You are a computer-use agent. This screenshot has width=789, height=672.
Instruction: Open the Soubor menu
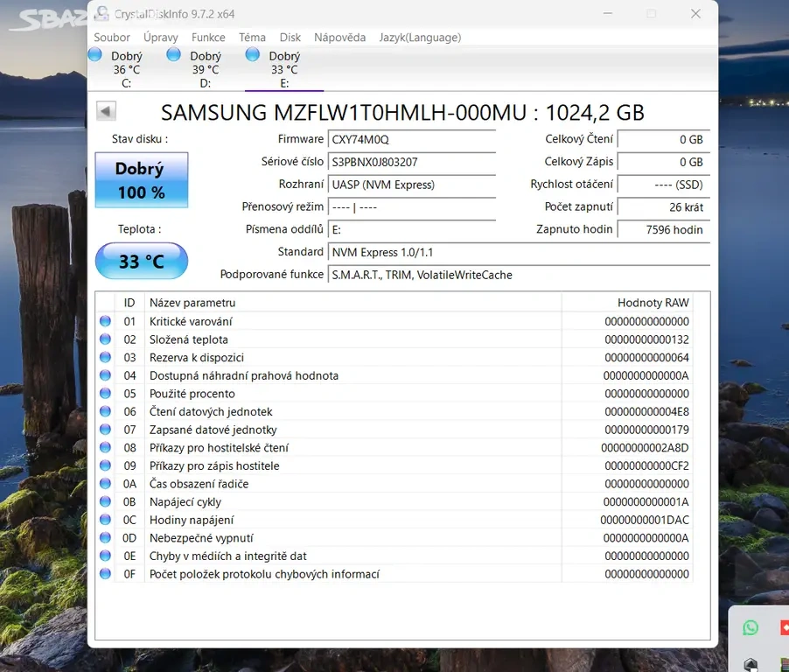(111, 37)
